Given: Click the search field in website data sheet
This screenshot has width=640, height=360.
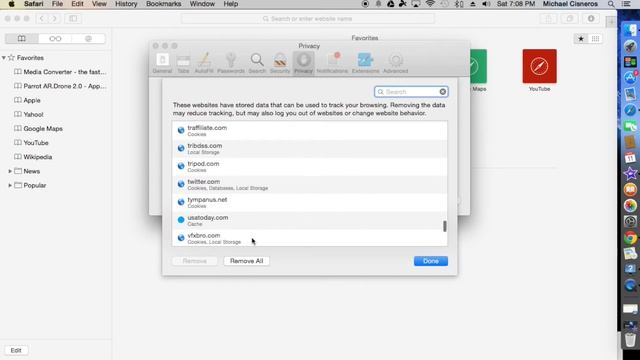Looking at the screenshot, I should click(x=411, y=92).
